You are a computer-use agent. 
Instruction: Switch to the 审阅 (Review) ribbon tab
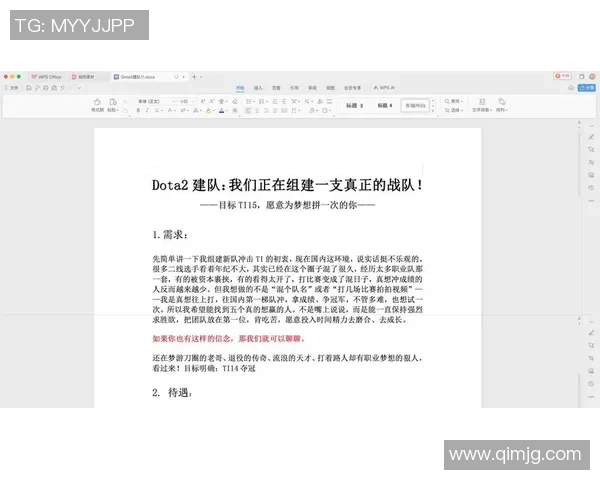point(312,88)
